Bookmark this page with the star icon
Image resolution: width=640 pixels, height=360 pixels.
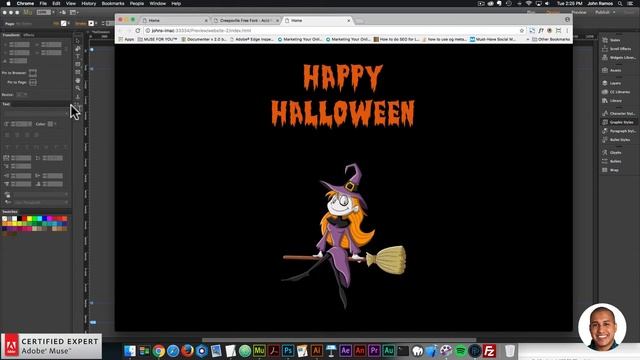[x=522, y=31]
